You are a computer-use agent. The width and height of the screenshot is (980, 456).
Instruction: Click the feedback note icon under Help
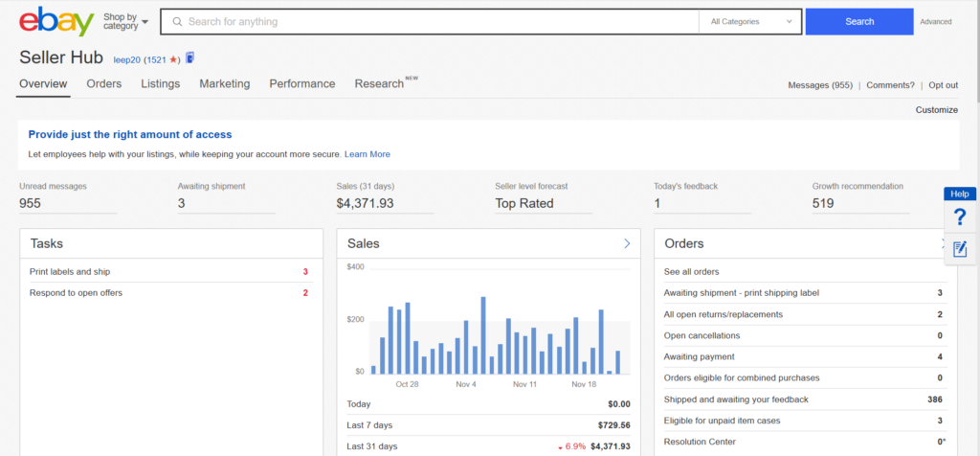[x=960, y=249]
